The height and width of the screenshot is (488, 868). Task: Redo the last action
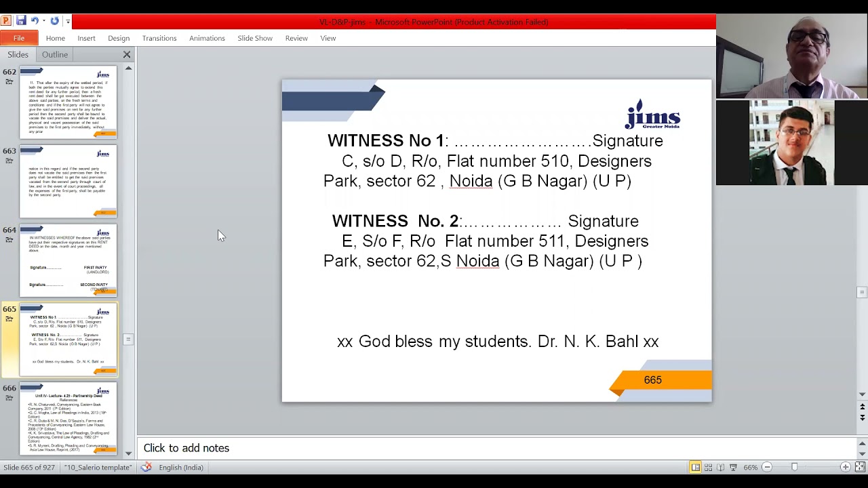(x=54, y=21)
